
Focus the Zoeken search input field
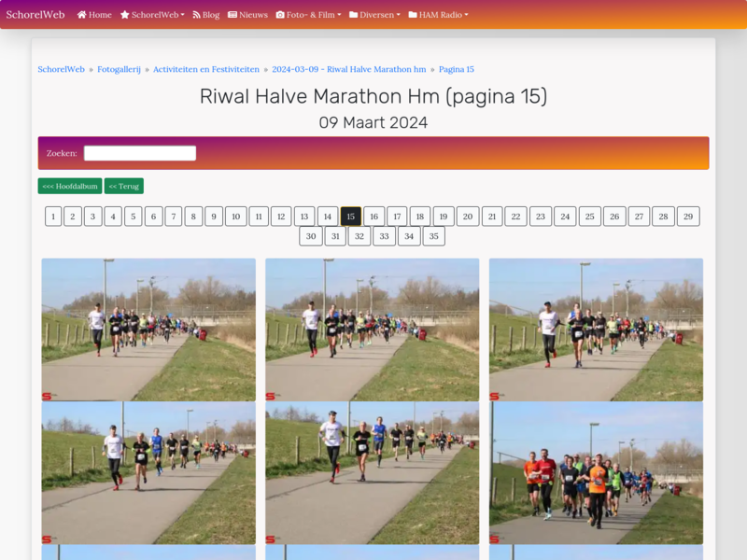click(x=140, y=153)
